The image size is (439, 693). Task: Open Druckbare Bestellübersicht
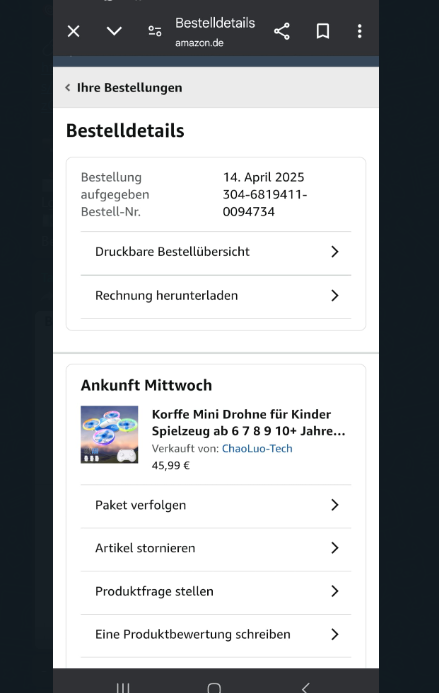point(216,252)
